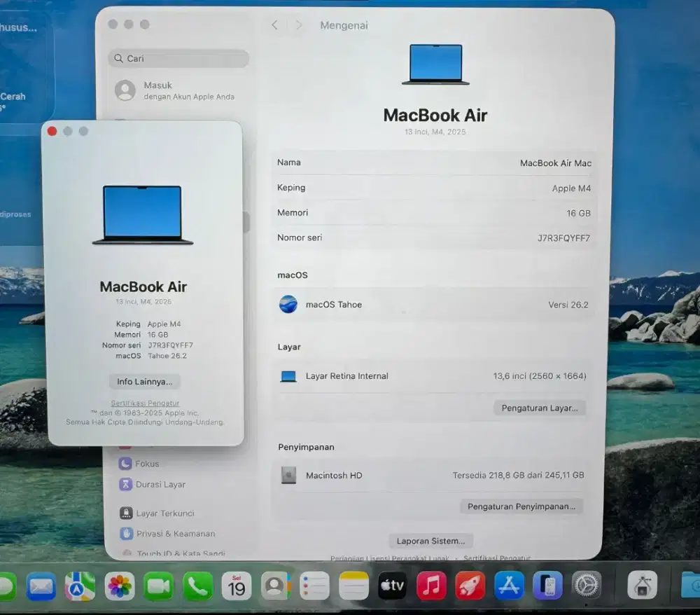Click Masuk dengan Akun Apple Anda
The height and width of the screenshot is (615, 700).
[x=175, y=90]
